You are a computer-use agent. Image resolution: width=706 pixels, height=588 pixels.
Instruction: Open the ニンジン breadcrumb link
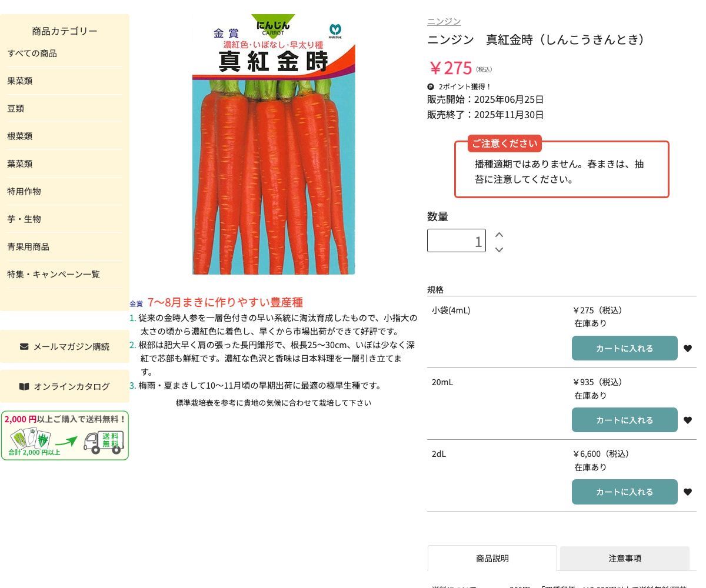pyautogui.click(x=443, y=21)
